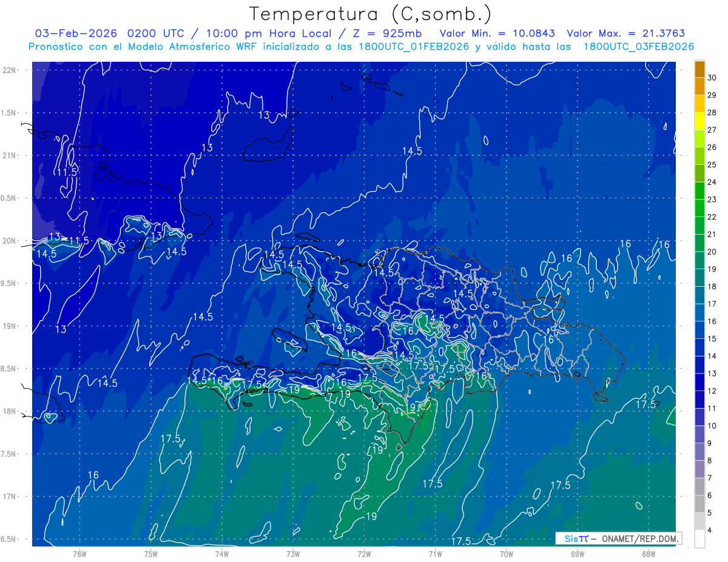
Task: Click the color bar segment between 12 and 13
Action: tap(699, 382)
